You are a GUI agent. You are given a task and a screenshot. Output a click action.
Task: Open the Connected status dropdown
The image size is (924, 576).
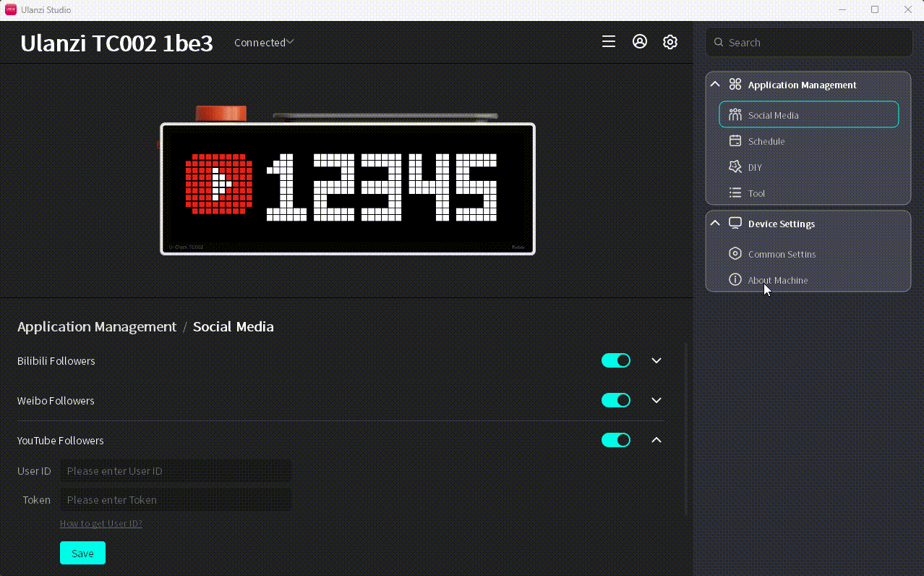pyautogui.click(x=264, y=43)
